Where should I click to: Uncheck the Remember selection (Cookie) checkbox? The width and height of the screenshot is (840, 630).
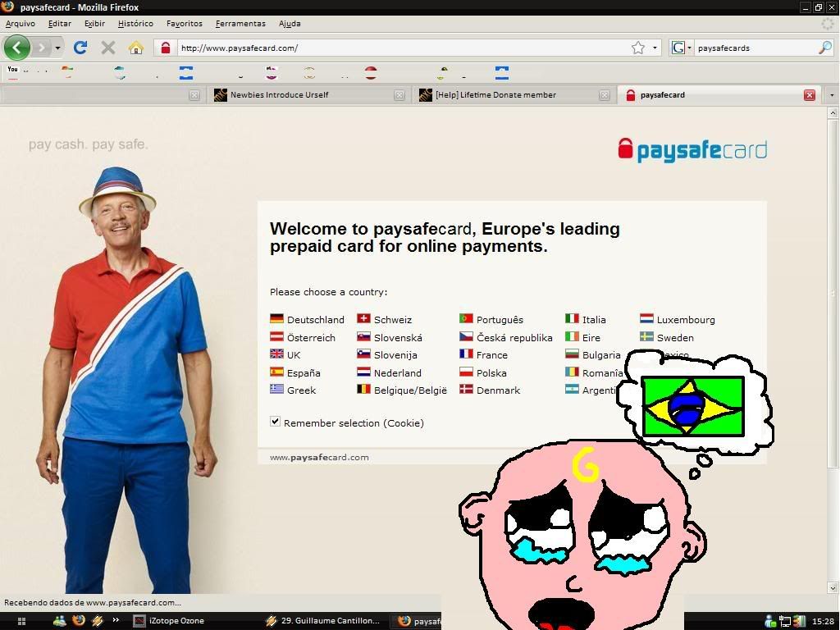click(276, 421)
